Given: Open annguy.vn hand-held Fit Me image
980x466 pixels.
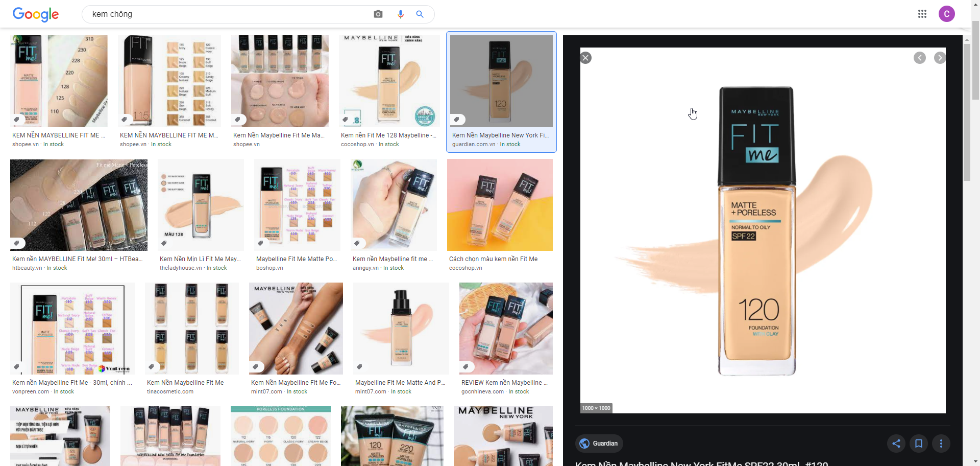Looking at the screenshot, I should (394, 205).
